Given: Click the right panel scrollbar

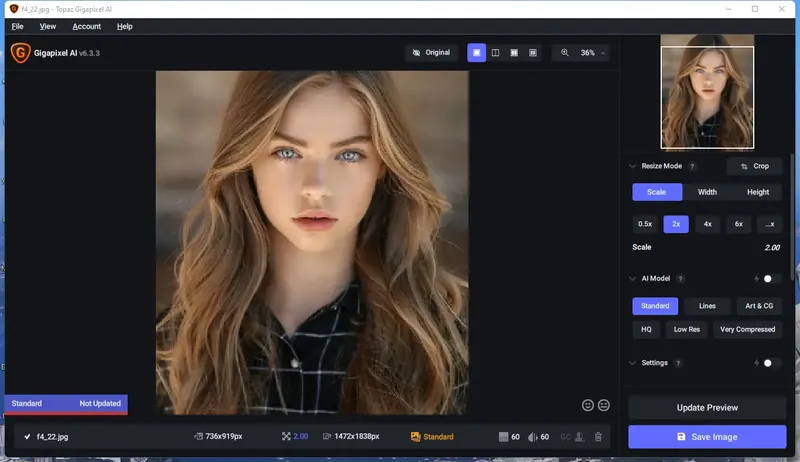Looking at the screenshot, I should (792, 217).
